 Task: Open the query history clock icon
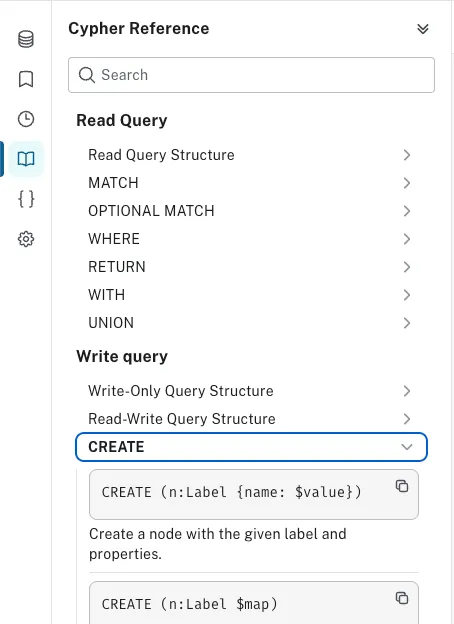click(26, 119)
